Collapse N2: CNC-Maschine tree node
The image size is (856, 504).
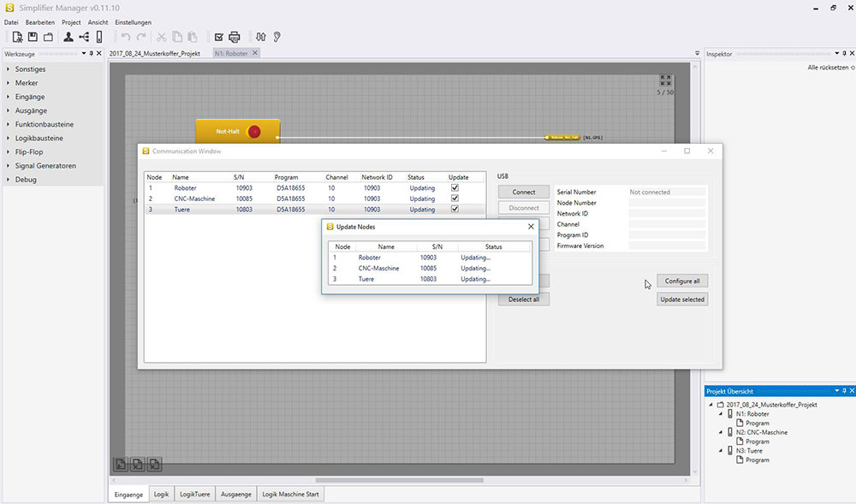tap(721, 432)
